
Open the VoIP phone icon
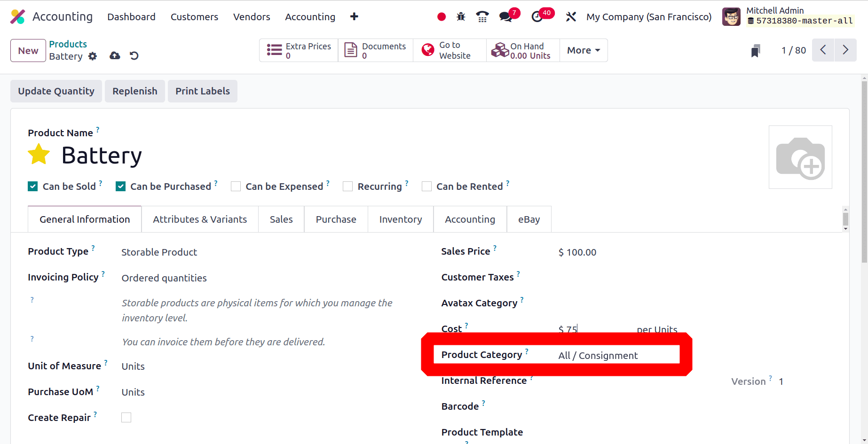coord(482,17)
